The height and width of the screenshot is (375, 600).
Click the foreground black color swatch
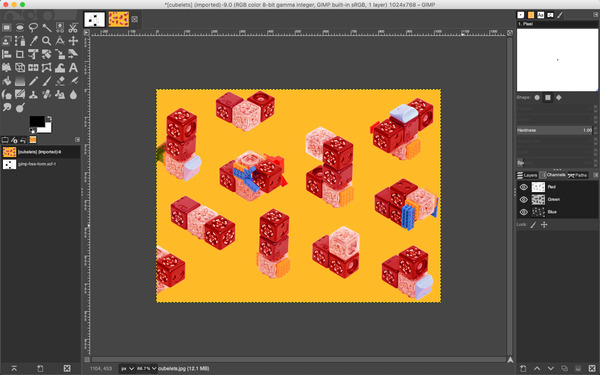tap(36, 121)
